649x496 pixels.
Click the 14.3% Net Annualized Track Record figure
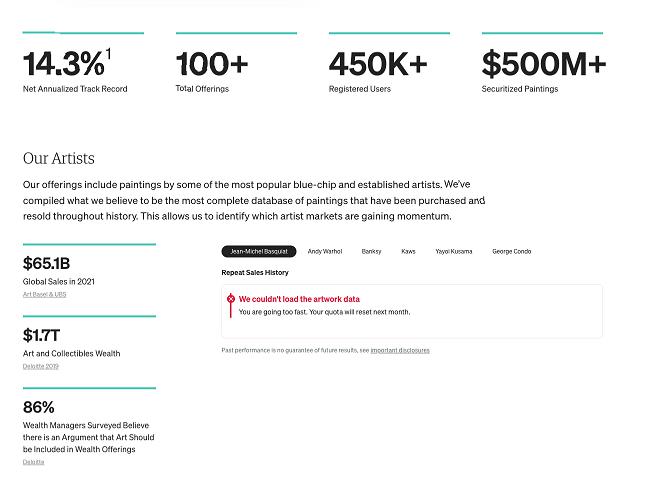coord(63,65)
